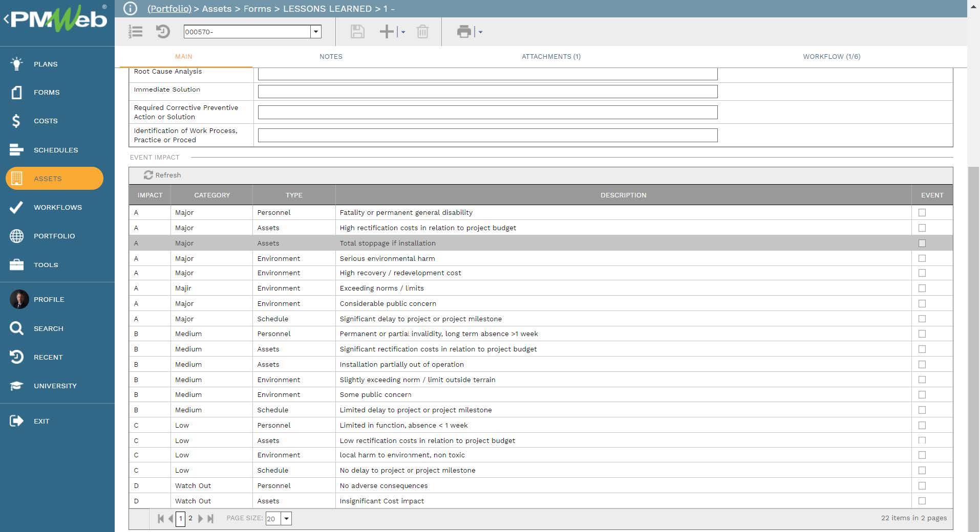Image resolution: width=980 pixels, height=532 pixels.
Task: Open the Recent history icon in the sidebar
Action: 16,357
